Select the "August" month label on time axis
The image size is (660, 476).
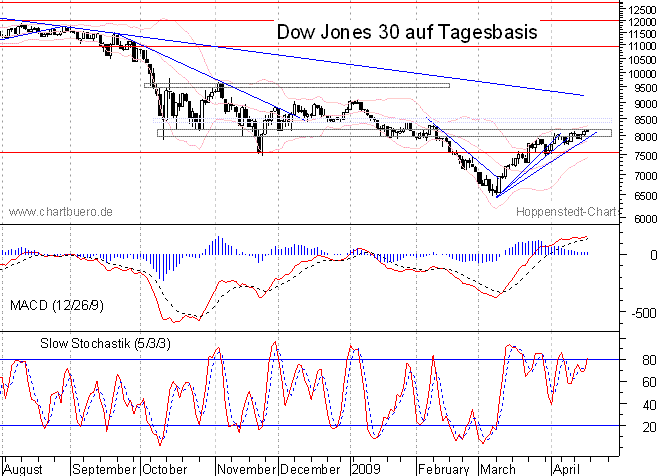(x=23, y=469)
